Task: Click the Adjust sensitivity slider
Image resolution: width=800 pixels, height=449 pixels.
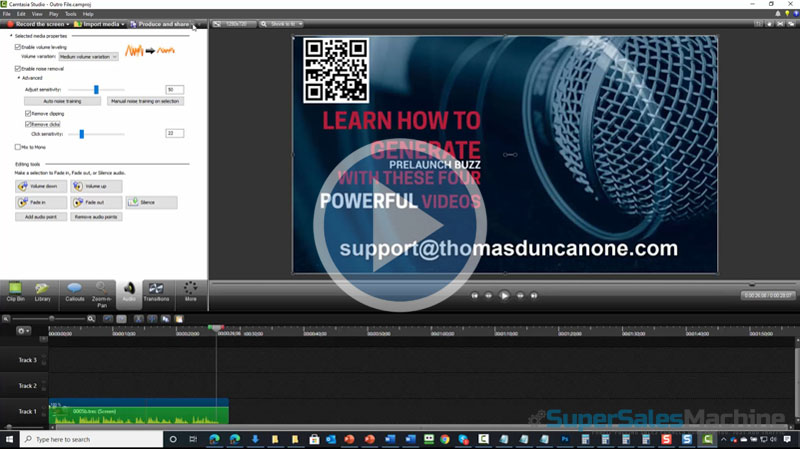Action: click(96, 90)
